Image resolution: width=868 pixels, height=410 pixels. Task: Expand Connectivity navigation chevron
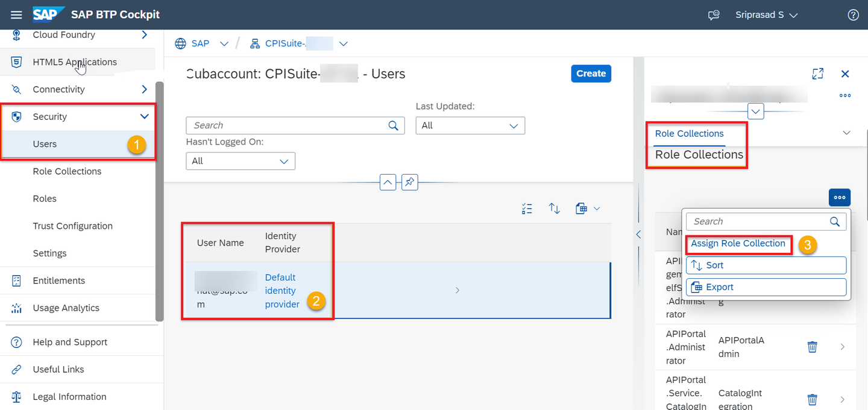pyautogui.click(x=144, y=89)
